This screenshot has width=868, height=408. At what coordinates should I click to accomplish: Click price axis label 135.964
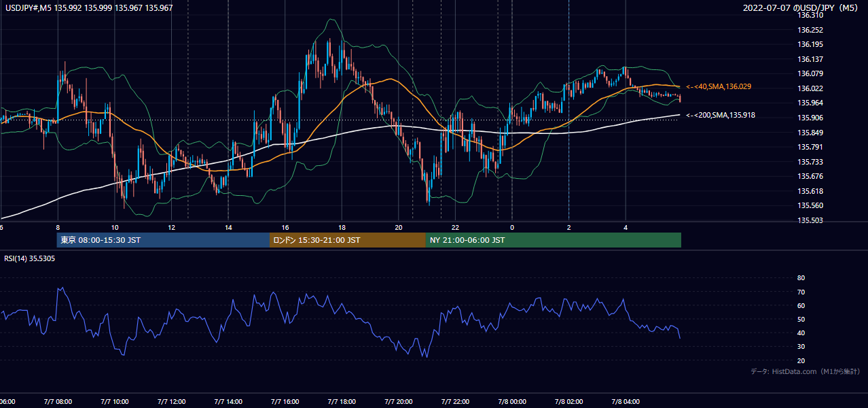tap(811, 103)
